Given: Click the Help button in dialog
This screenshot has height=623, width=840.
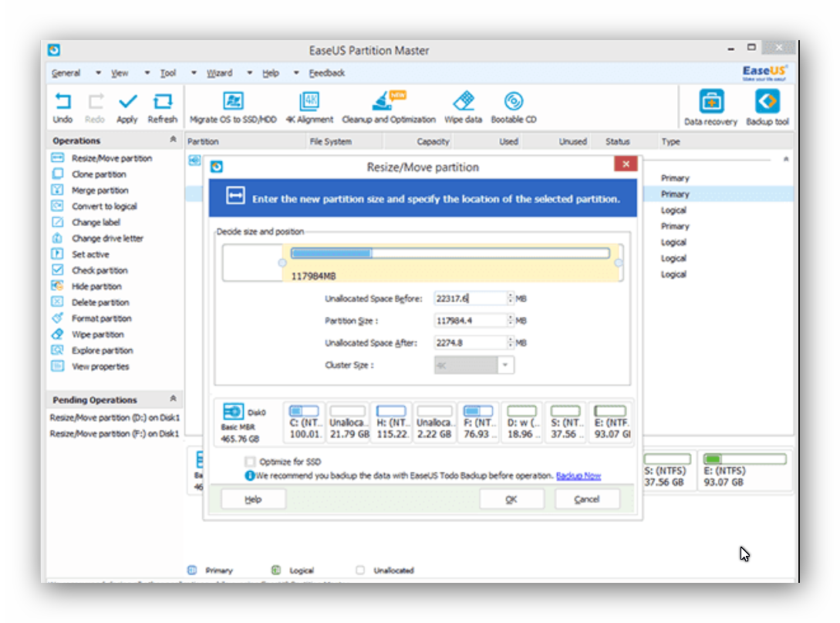Looking at the screenshot, I should 254,500.
